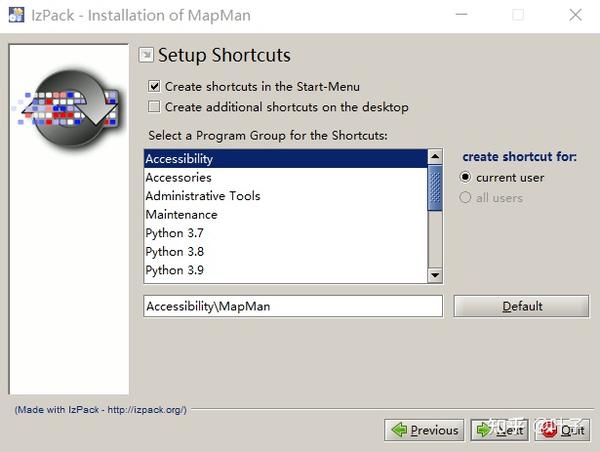Select the current user radio button
Screen dimensions: 600x452
click(x=465, y=177)
